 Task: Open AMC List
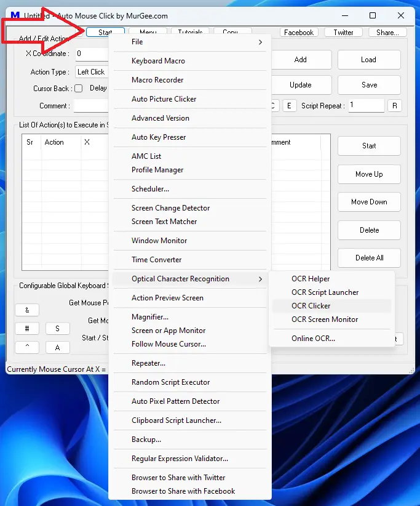[190, 156]
